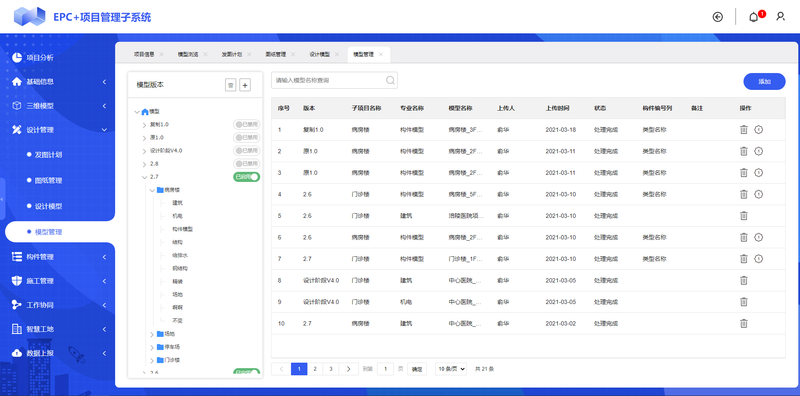This screenshot has height=396, width=800.
Task: Expand the 停车场 folder node
Action: 152,347
